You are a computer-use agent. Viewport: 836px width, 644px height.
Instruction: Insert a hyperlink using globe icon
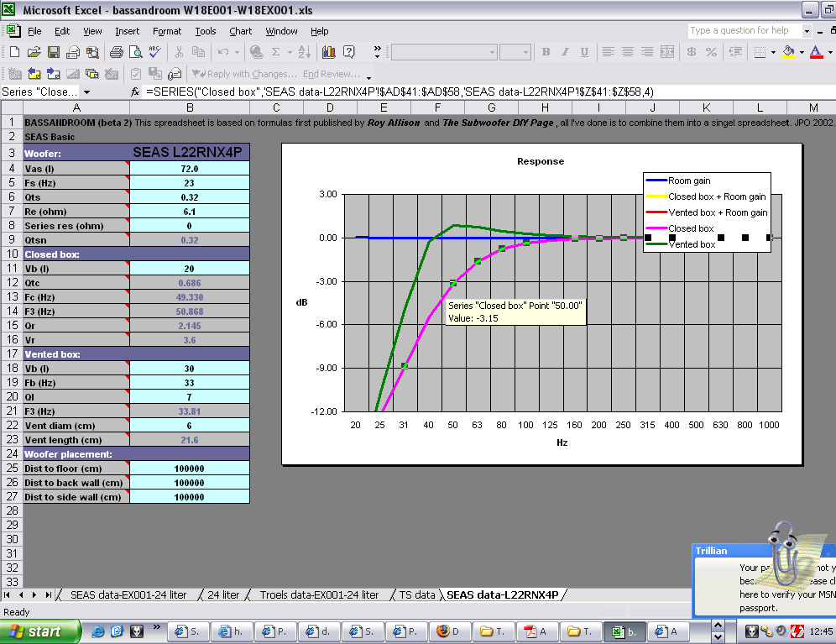point(257,52)
